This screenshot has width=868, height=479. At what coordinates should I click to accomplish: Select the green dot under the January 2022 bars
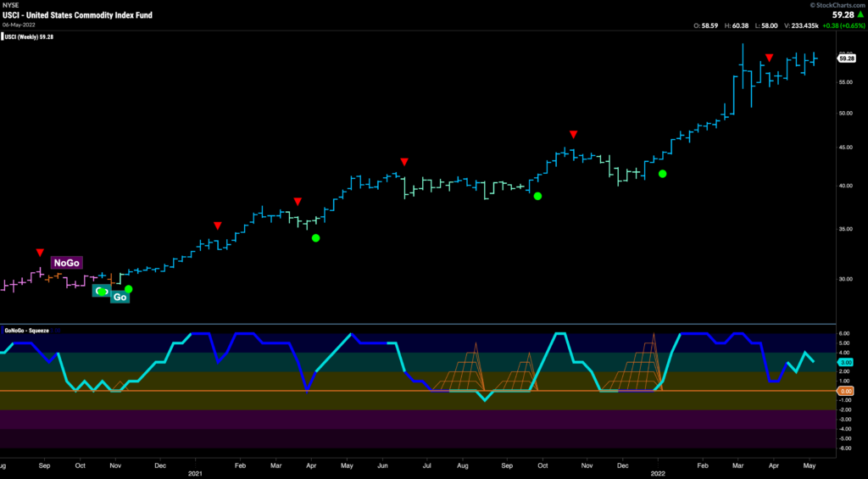click(x=662, y=174)
